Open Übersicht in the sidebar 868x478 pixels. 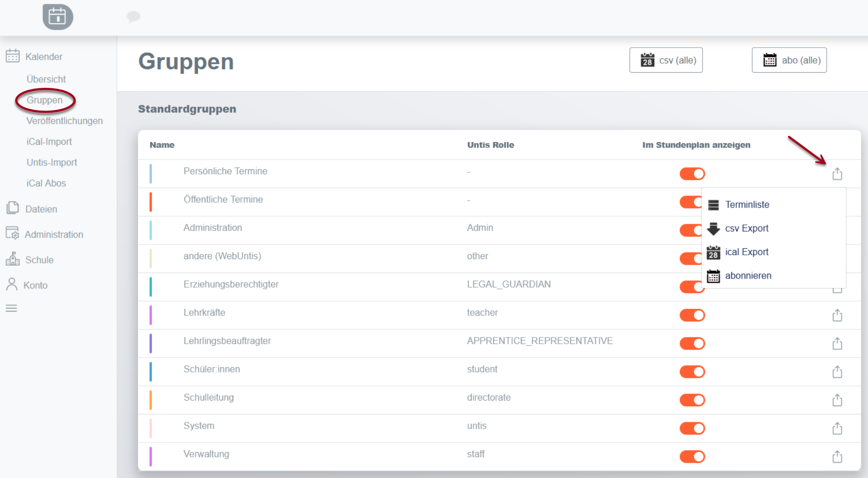pyautogui.click(x=46, y=79)
